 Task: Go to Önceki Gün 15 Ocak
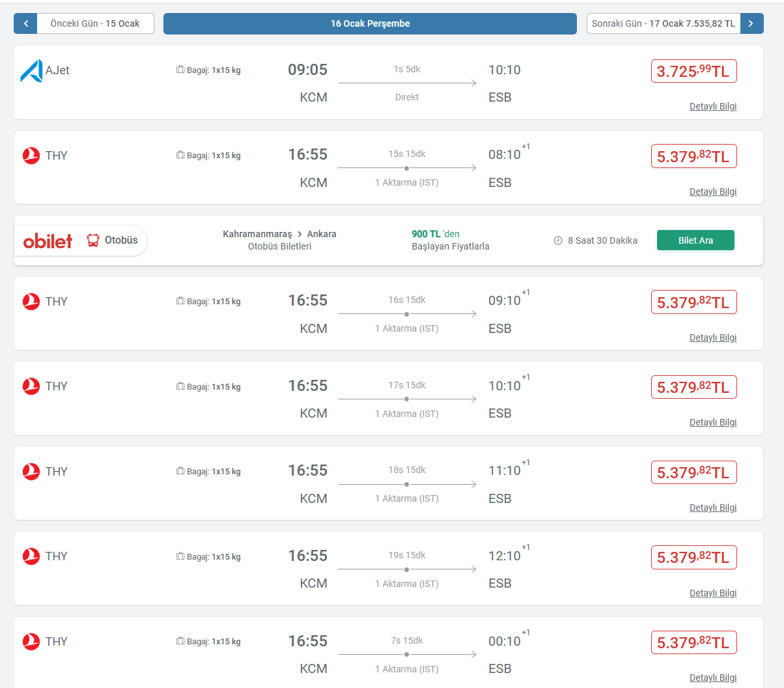click(95, 23)
